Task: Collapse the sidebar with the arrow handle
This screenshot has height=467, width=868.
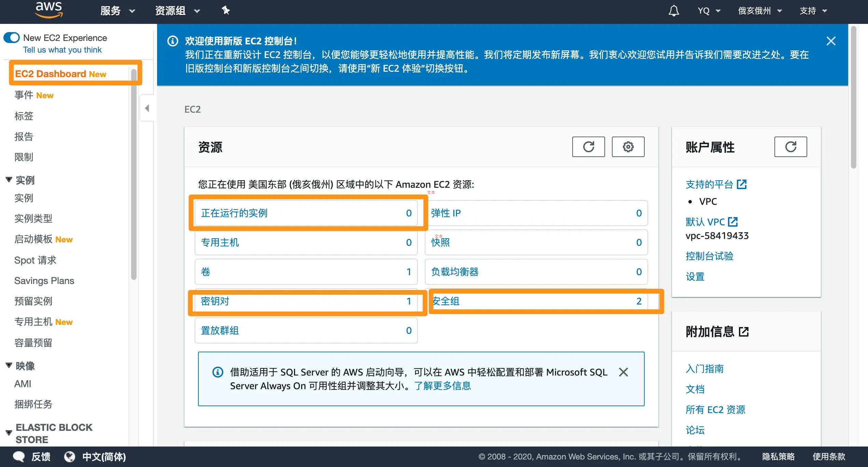Action: pos(147,109)
